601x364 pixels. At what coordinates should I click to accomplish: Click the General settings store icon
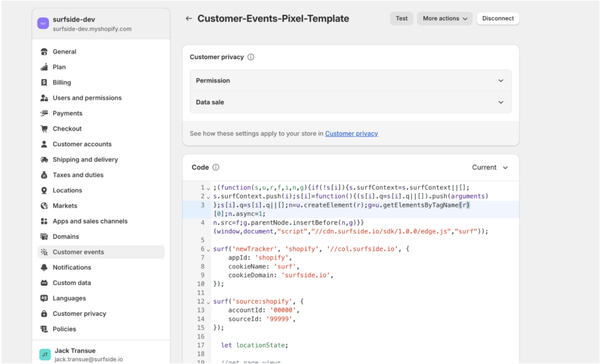[x=44, y=52]
